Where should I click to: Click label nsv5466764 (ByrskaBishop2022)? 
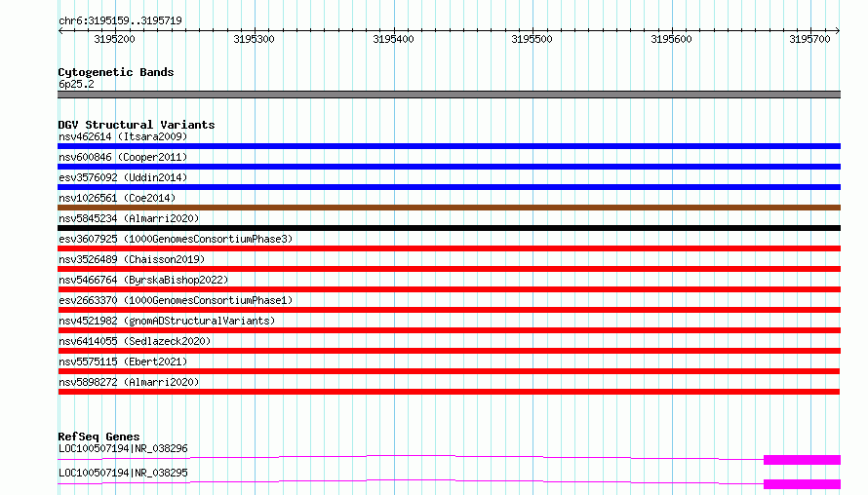(x=143, y=280)
